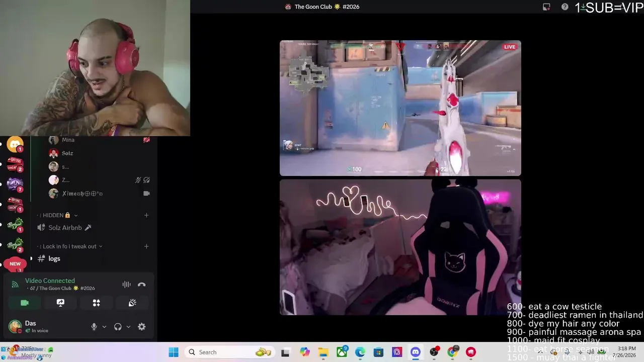
Task: Click Mina's red screen-share status icon
Action: point(146,140)
